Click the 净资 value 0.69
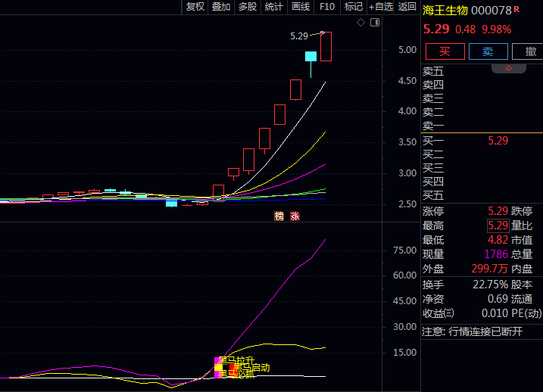Screen dimensions: 543x392 pos(498,299)
